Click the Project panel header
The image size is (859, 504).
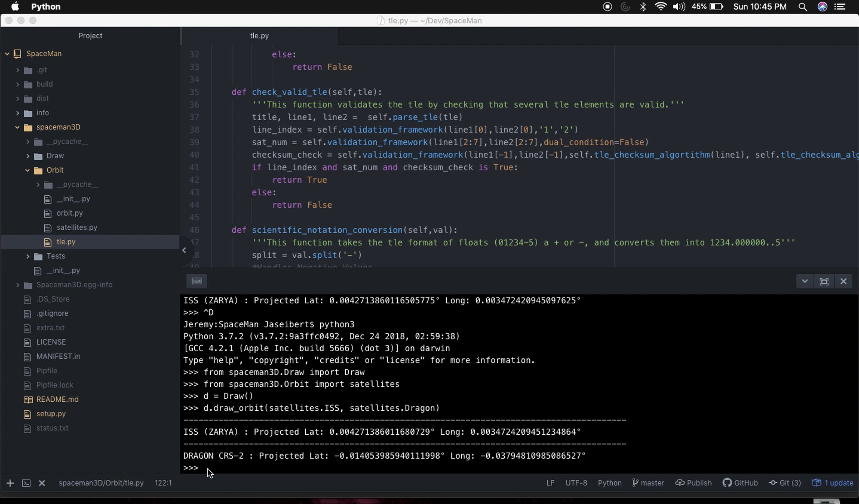point(90,35)
